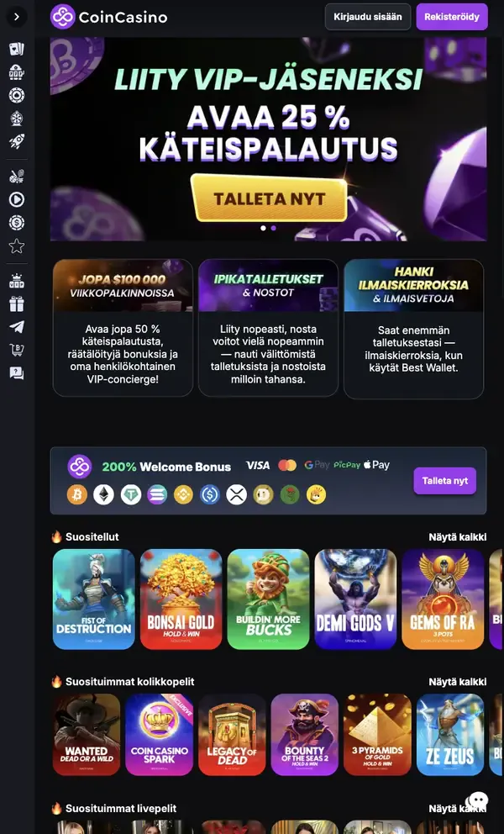Open the star favorites sidebar icon

coord(17,245)
